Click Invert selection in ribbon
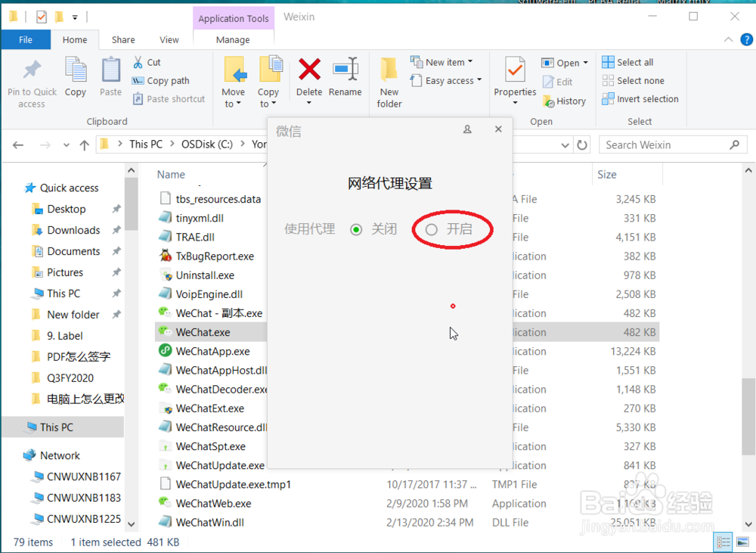Image resolution: width=756 pixels, height=553 pixels. coord(640,99)
